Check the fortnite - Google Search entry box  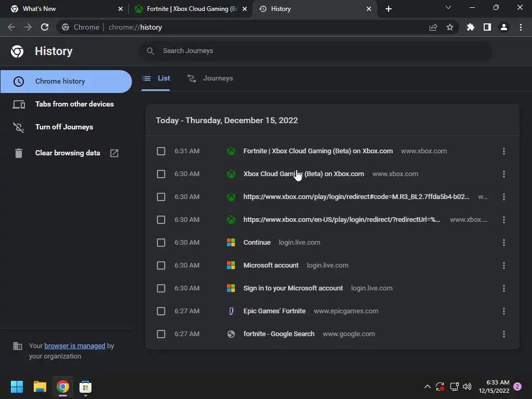[x=161, y=334]
